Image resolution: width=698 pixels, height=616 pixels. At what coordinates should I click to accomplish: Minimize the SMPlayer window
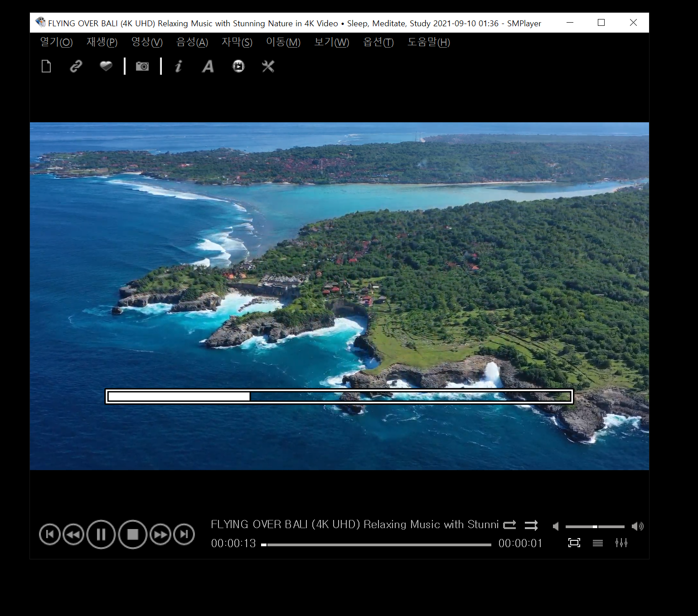point(570,23)
